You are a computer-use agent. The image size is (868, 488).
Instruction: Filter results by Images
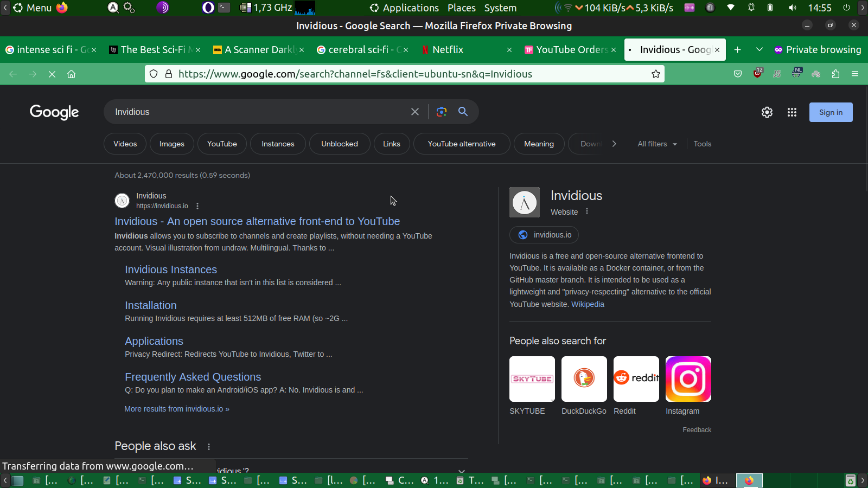coord(172,144)
